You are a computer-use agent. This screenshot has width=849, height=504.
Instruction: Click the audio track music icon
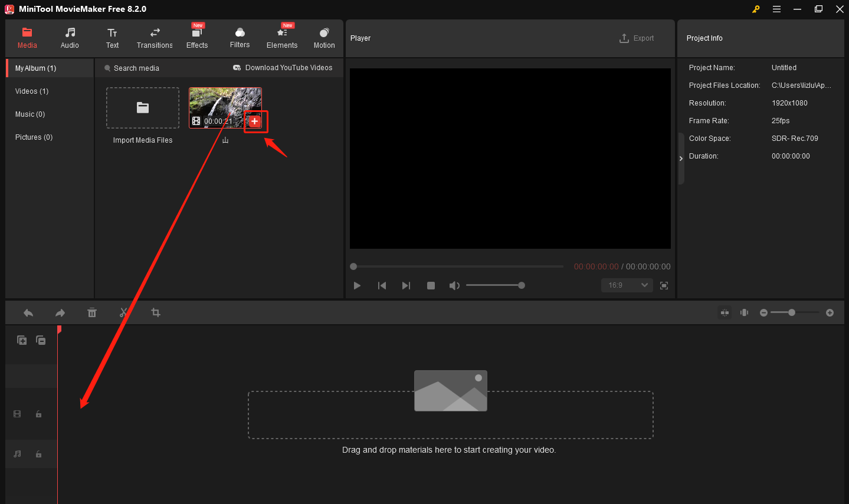tap(17, 454)
